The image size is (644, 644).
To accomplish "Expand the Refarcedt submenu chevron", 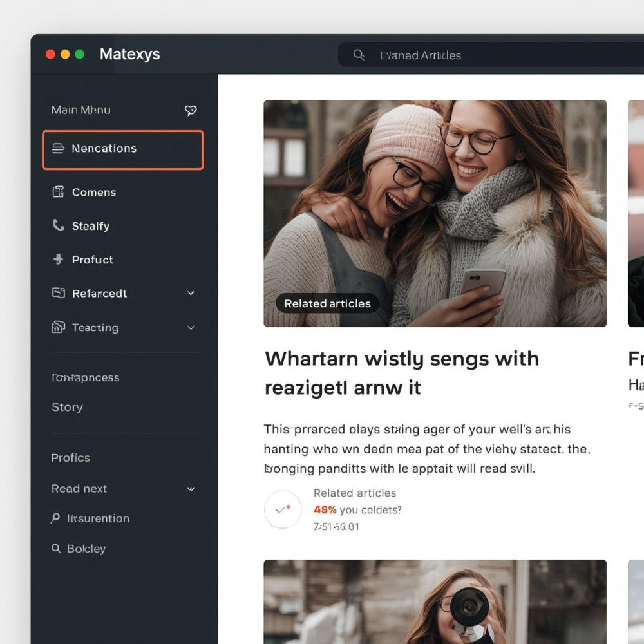I will pyautogui.click(x=191, y=293).
